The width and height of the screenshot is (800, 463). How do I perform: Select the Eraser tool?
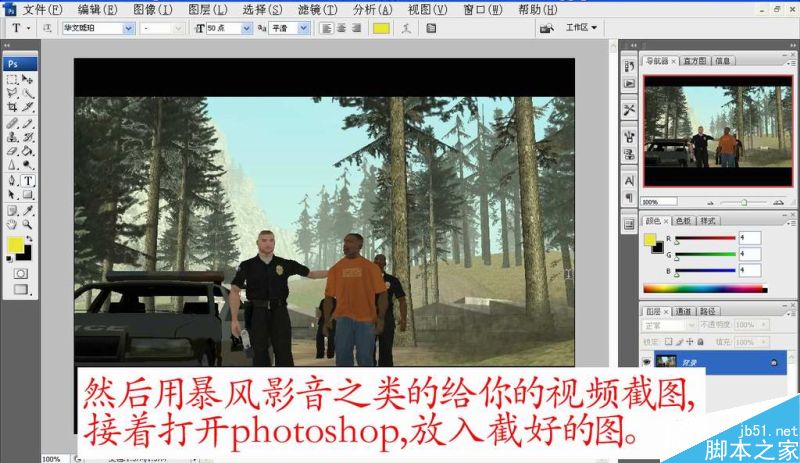tap(12, 151)
